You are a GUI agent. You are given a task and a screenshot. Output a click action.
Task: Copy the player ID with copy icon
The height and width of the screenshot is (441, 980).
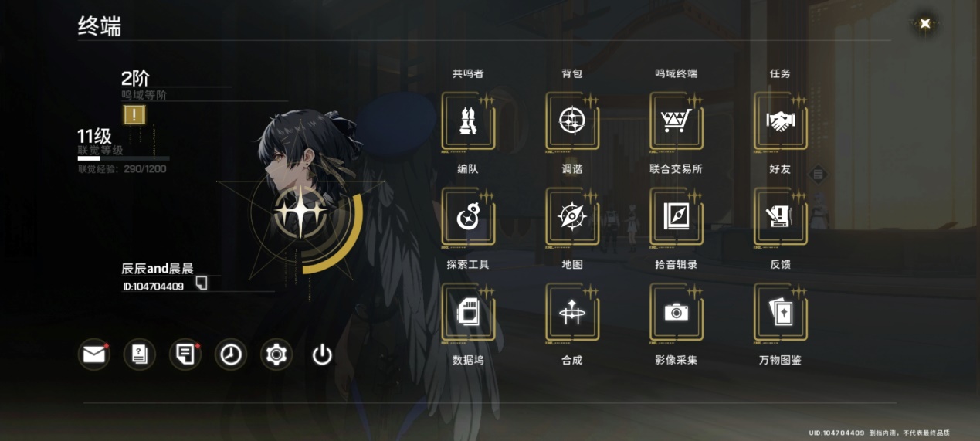(202, 283)
